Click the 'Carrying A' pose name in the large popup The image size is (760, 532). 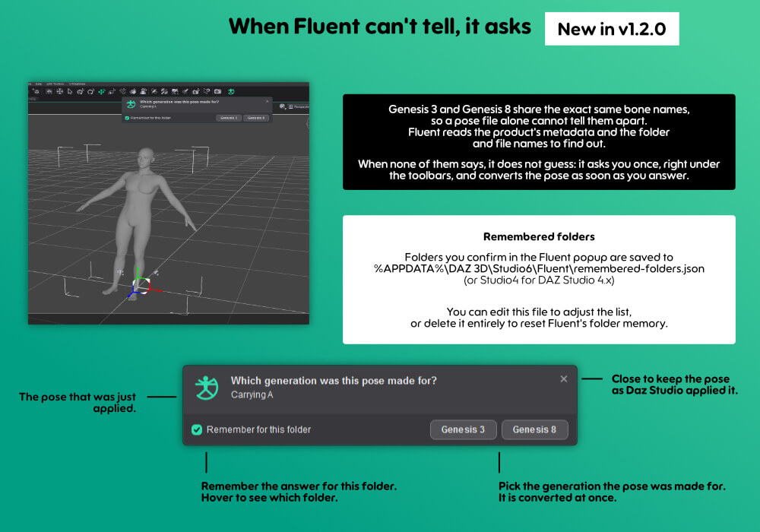252,395
